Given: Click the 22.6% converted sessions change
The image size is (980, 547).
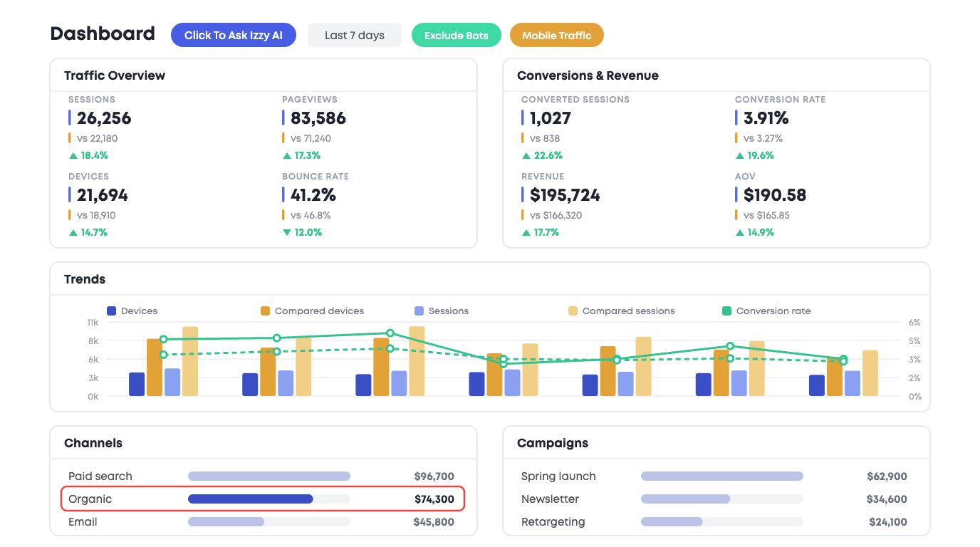Looking at the screenshot, I should [542, 155].
